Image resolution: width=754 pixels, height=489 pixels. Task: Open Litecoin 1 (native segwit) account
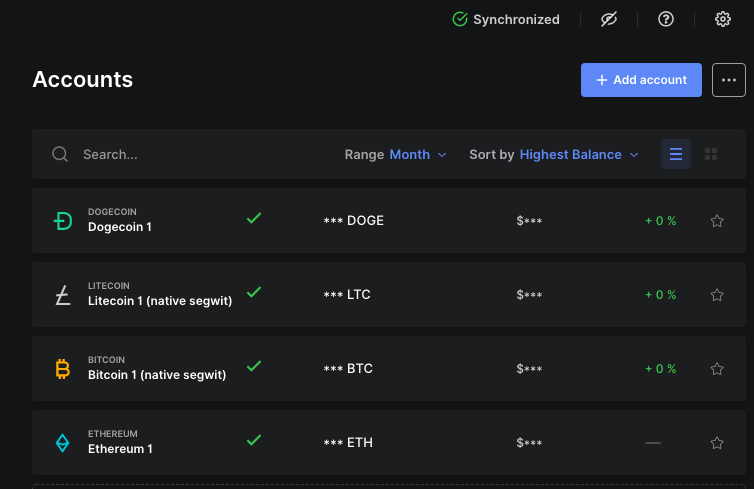click(389, 295)
